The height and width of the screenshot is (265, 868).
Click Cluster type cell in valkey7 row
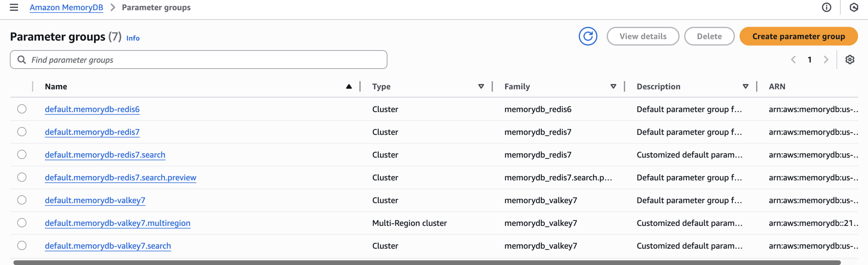click(x=385, y=200)
